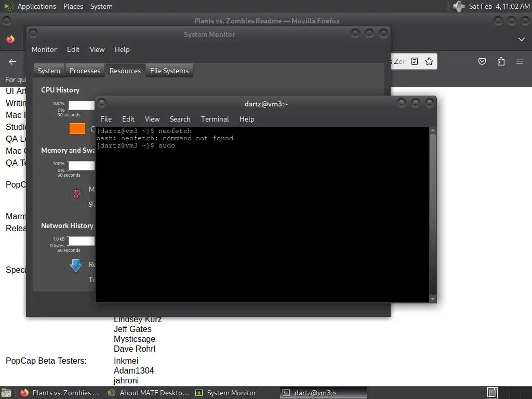The image size is (532, 399).
Task: Click PopCap Beta Testers label
Action: coord(46,361)
